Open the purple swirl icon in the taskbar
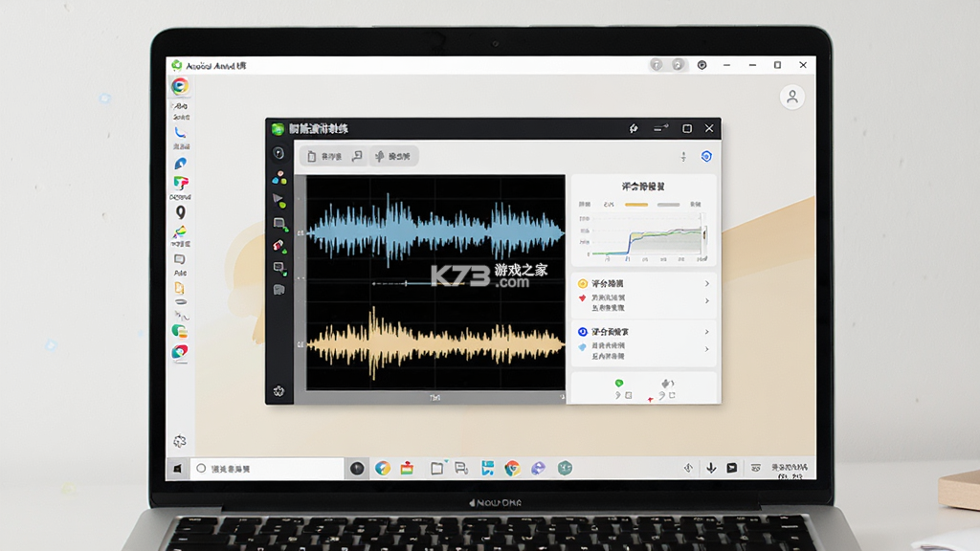Viewport: 980px width, 551px height. [x=538, y=468]
